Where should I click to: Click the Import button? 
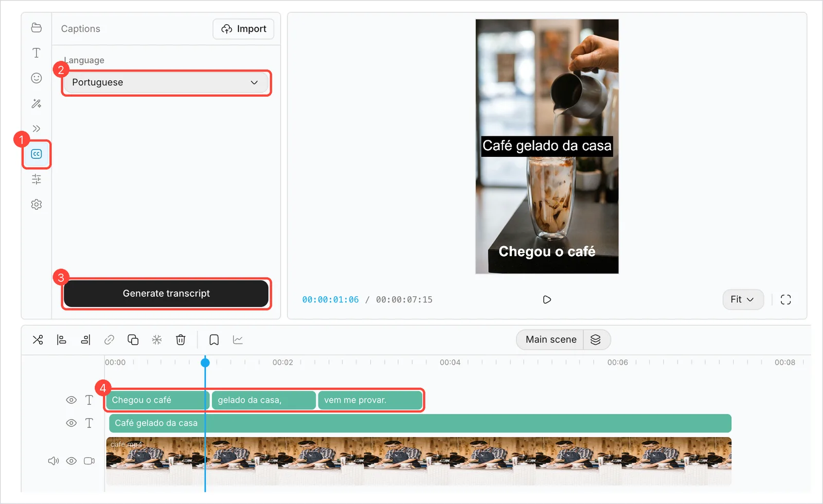pos(243,29)
